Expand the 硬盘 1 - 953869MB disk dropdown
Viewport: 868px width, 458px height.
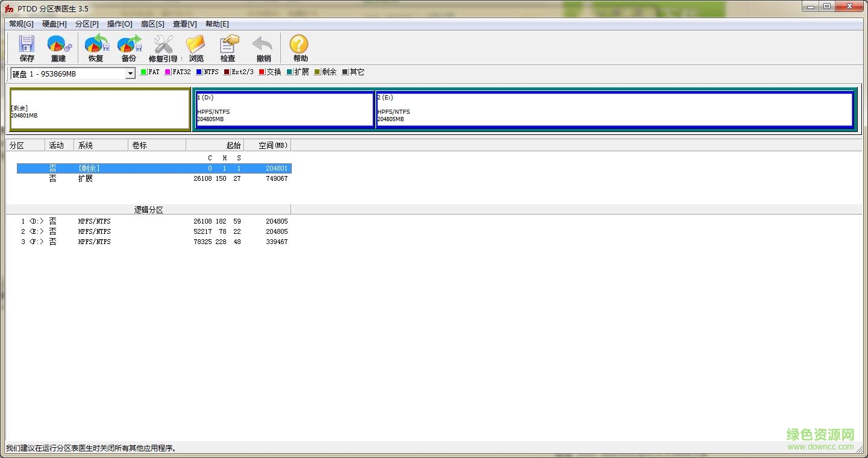click(x=130, y=74)
